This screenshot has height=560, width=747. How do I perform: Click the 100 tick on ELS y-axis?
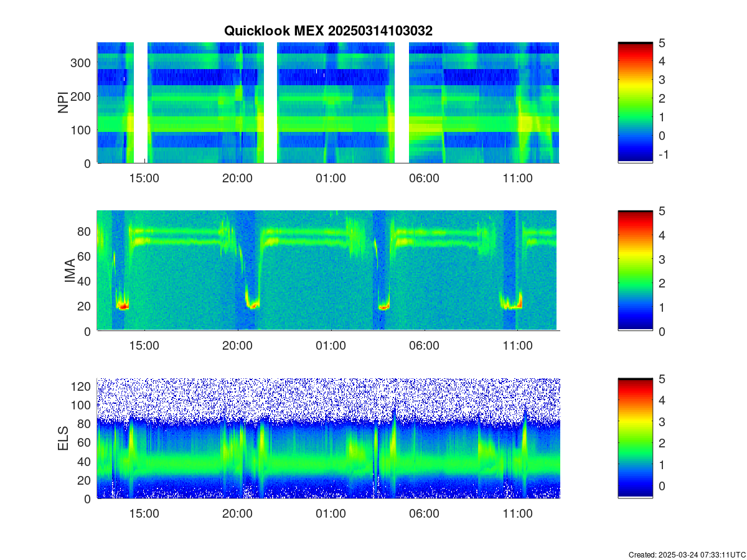pyautogui.click(x=82, y=405)
